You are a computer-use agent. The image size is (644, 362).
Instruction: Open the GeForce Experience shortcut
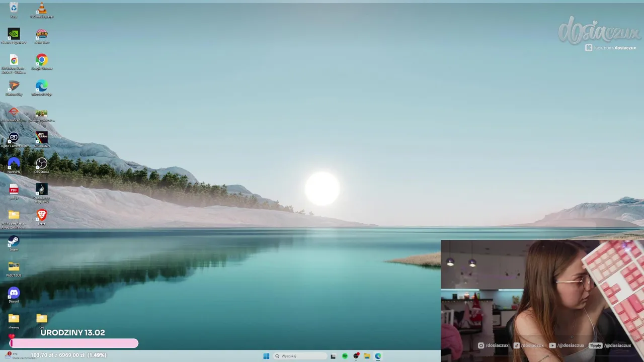(14, 35)
